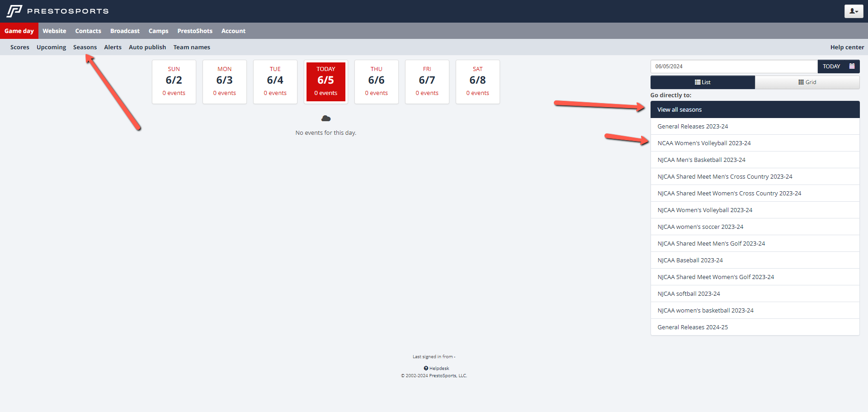Open Alerts submenu

pyautogui.click(x=113, y=47)
